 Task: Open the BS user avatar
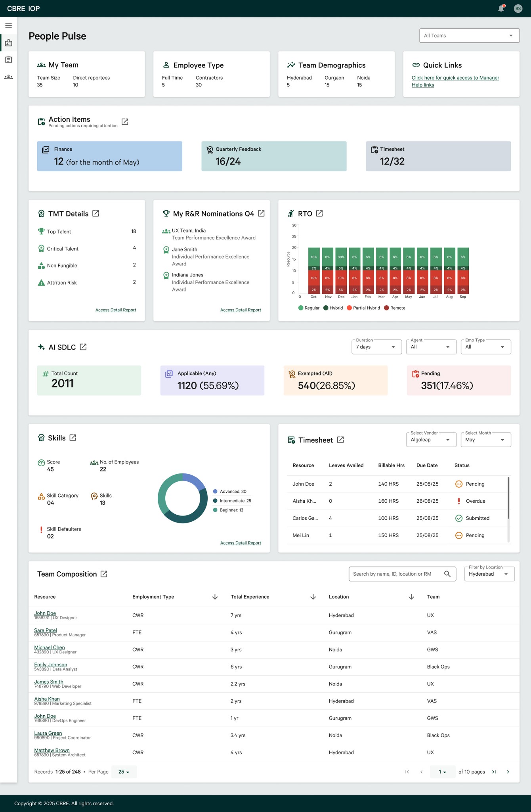tap(518, 8)
